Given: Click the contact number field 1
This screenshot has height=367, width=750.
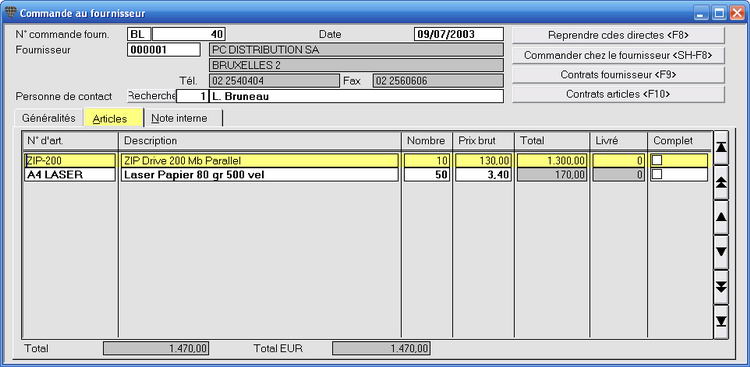Looking at the screenshot, I should coord(192,96).
